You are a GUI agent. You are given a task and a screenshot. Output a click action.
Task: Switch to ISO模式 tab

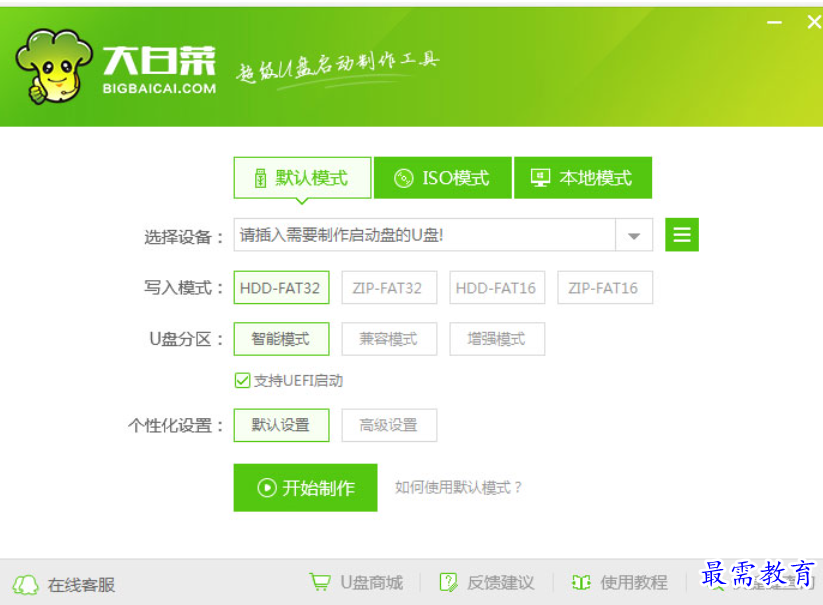pos(442,178)
